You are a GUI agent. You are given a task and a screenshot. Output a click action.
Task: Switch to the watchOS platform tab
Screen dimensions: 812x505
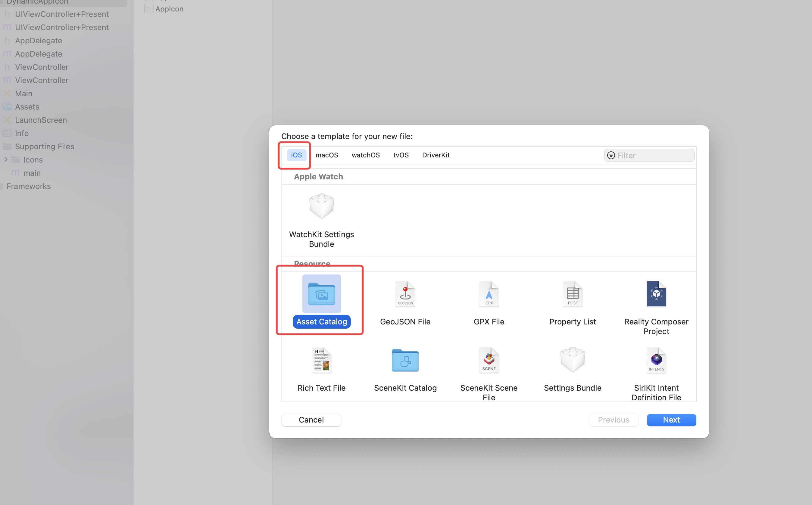[366, 155]
